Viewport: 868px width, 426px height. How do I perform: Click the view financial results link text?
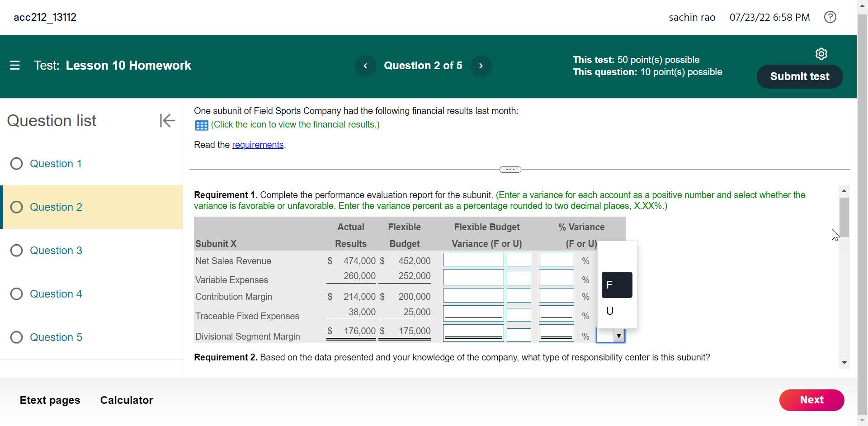pos(295,125)
